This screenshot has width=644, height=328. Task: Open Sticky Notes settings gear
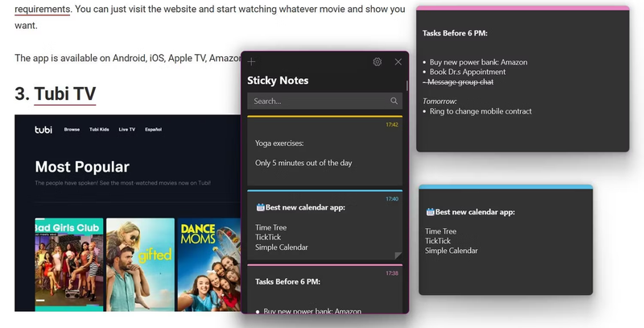coord(377,62)
